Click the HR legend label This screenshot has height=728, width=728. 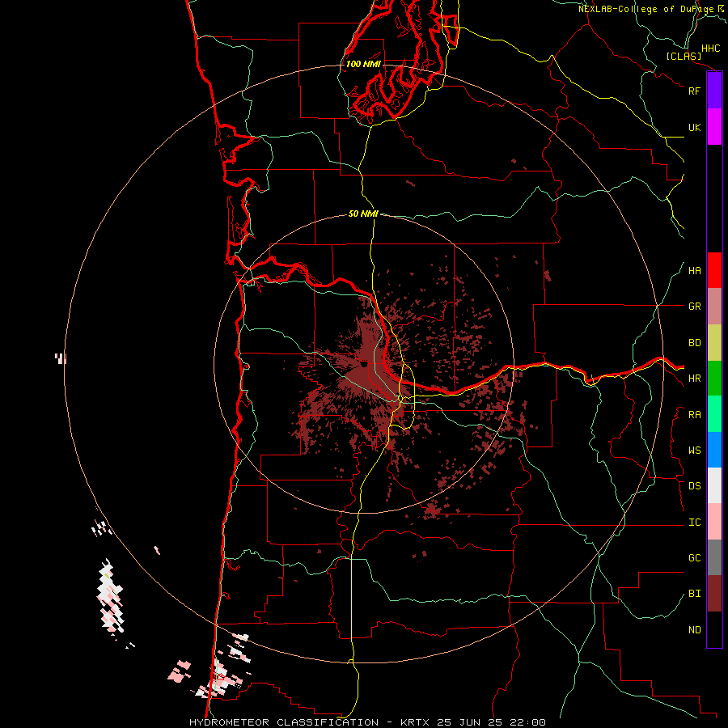[x=694, y=379]
